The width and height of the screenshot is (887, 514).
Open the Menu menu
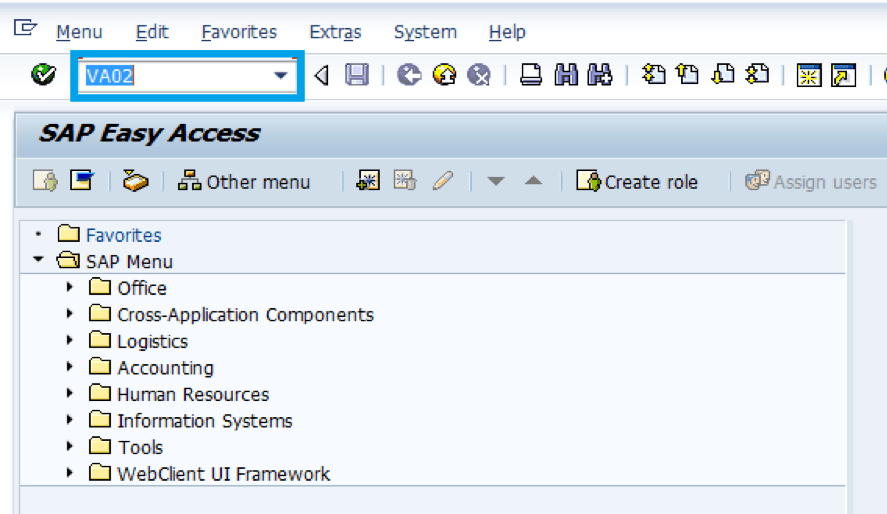pos(79,32)
